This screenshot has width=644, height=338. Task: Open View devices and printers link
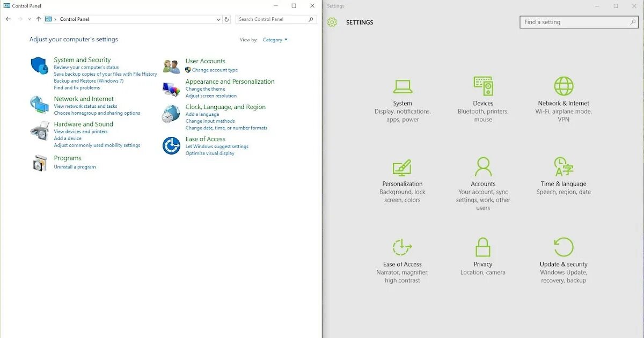80,131
